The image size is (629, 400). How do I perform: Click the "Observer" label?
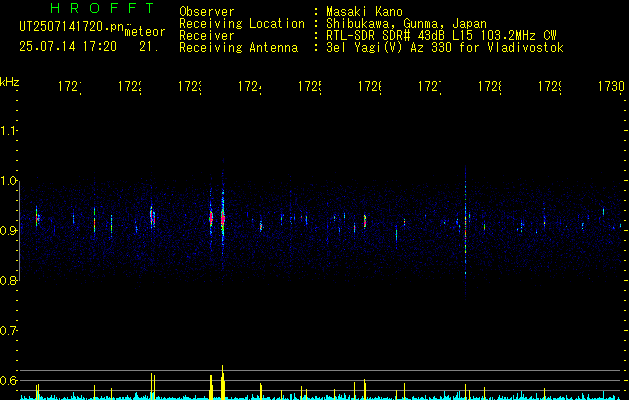point(207,12)
